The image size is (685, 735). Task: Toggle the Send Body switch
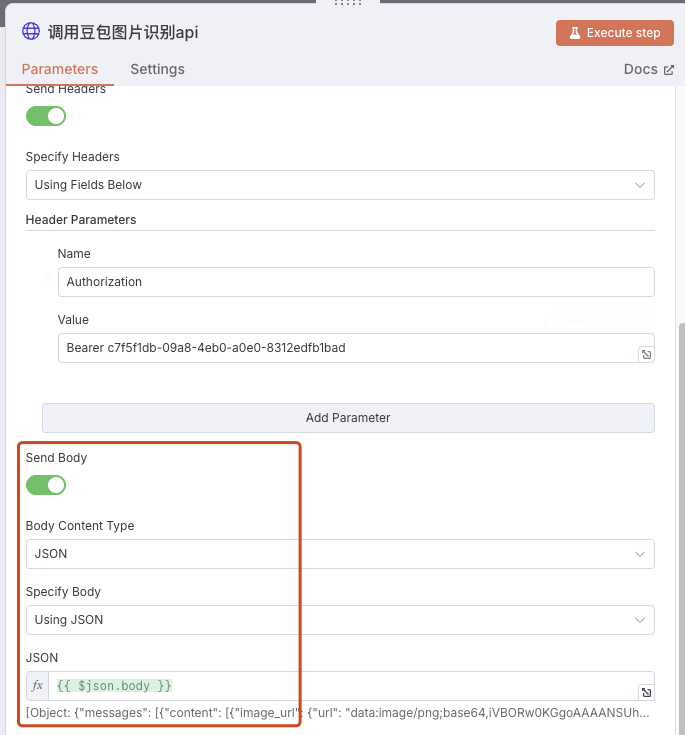[x=46, y=485]
